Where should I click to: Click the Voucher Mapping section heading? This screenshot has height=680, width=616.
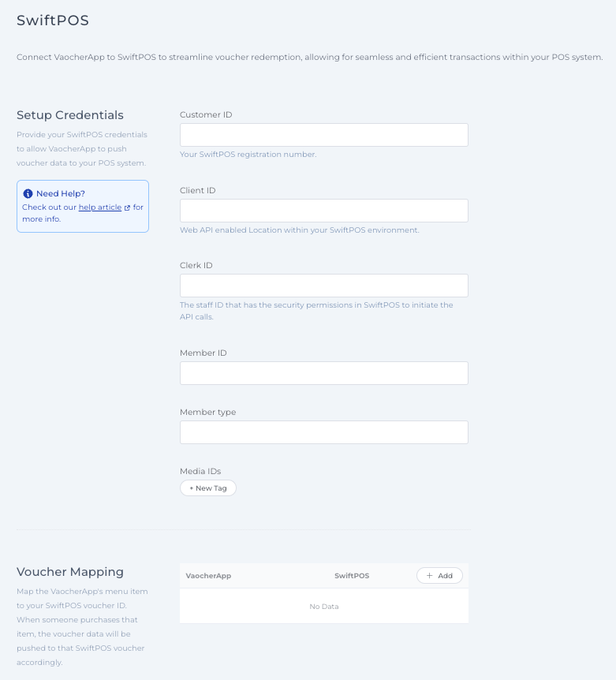click(71, 571)
